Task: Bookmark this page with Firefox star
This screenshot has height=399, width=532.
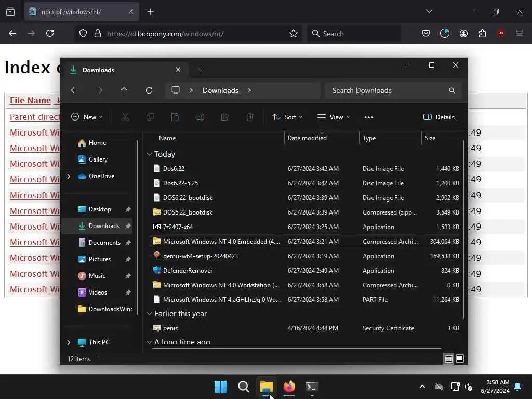Action: click(x=294, y=33)
